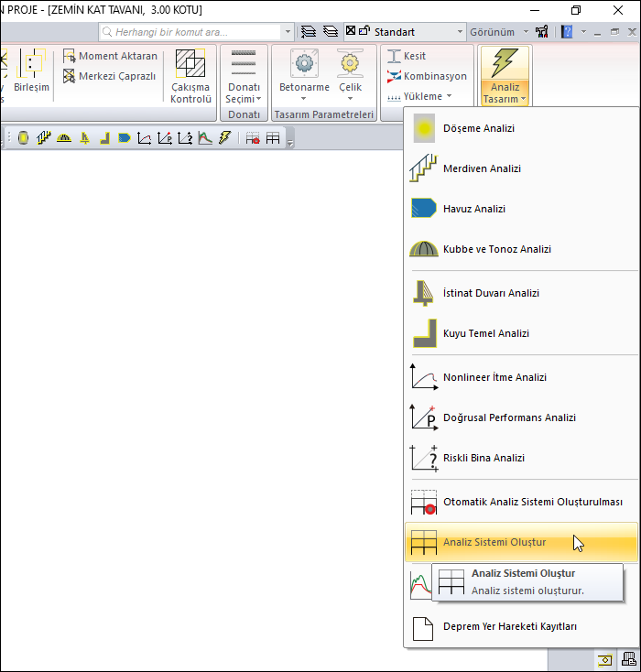This screenshot has height=672, width=641.
Task: Open small toolbar overflow options arrow
Action: coord(290,143)
